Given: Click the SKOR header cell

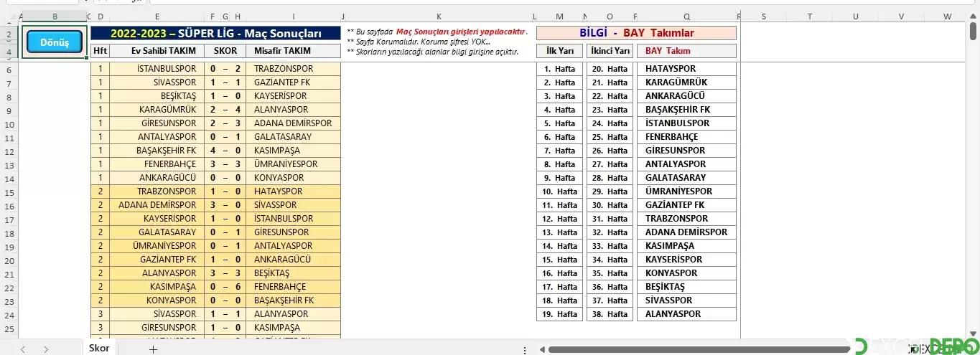Looking at the screenshot, I should 225,51.
